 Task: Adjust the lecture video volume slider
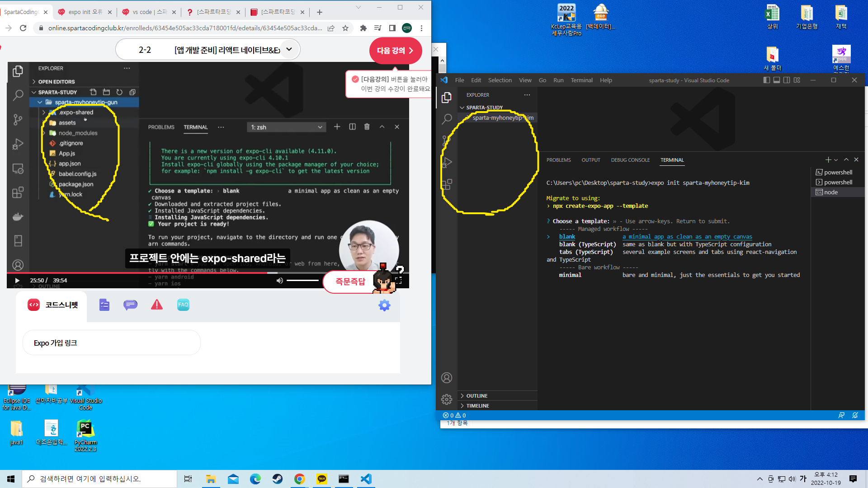coord(303,281)
